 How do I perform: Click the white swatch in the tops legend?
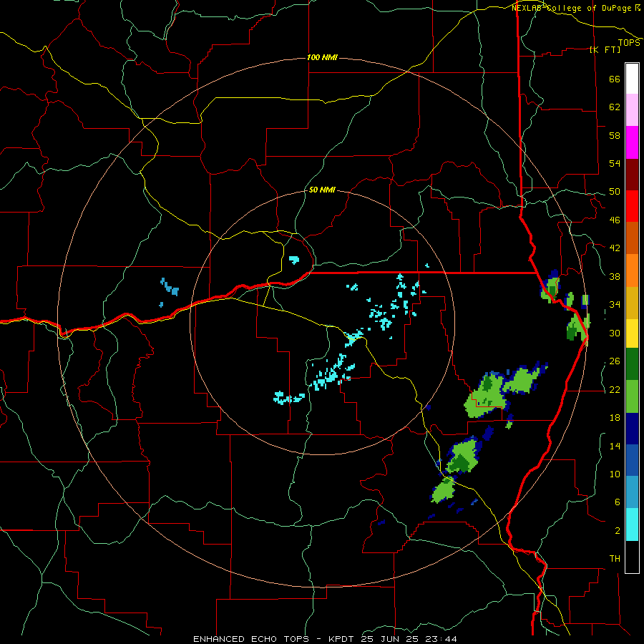coord(632,79)
